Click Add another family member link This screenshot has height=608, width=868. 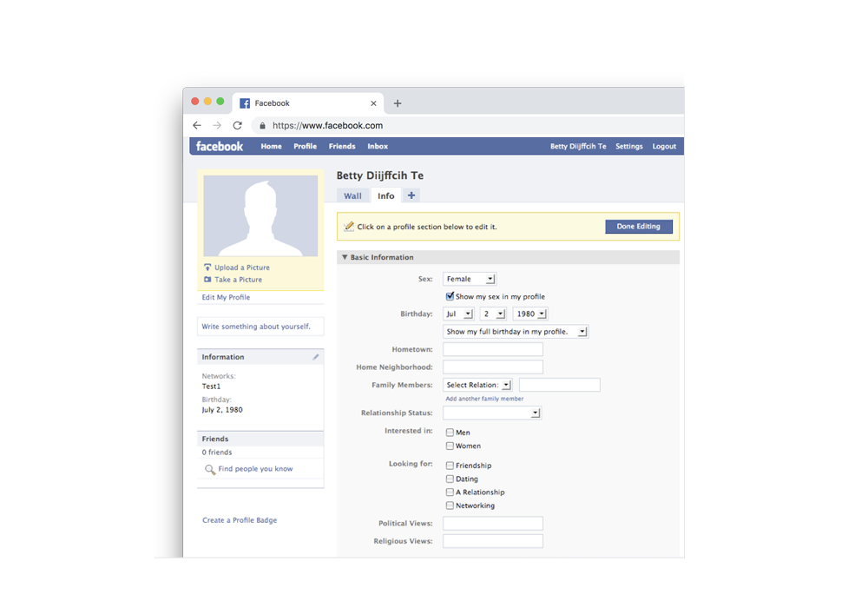coord(484,399)
